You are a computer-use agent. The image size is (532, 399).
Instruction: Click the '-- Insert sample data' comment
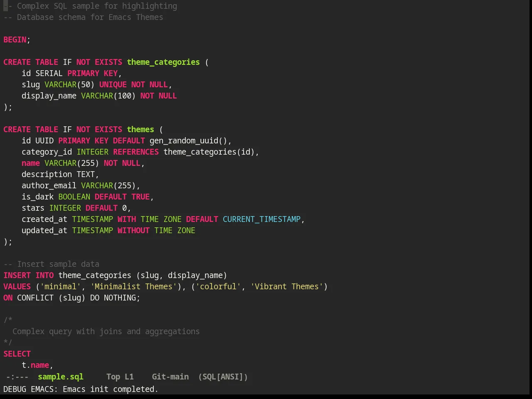[x=52, y=264]
